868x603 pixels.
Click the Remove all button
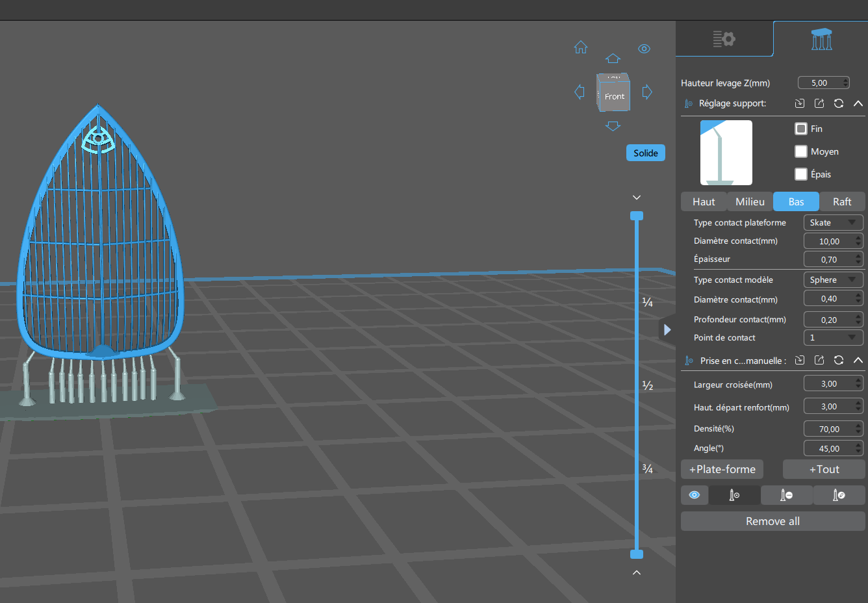pyautogui.click(x=773, y=521)
